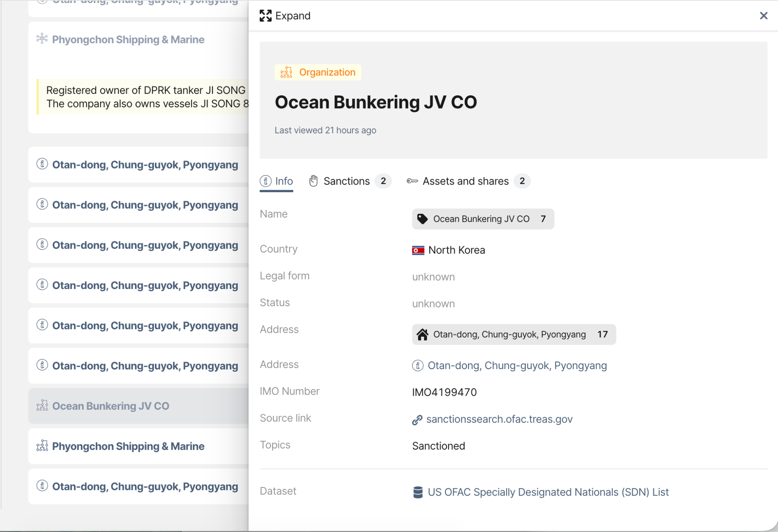Open the last Otan-dong row below Phyongchon Shipping

coord(138,486)
